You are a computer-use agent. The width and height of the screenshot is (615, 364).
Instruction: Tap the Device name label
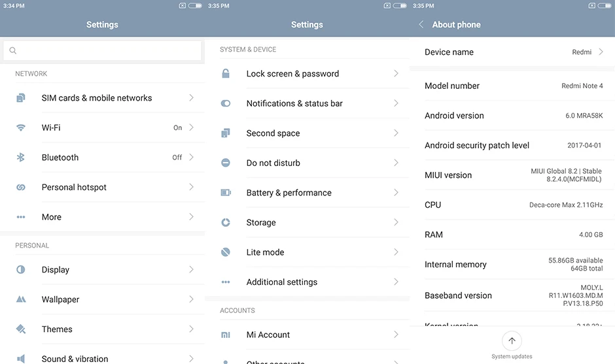tap(449, 52)
